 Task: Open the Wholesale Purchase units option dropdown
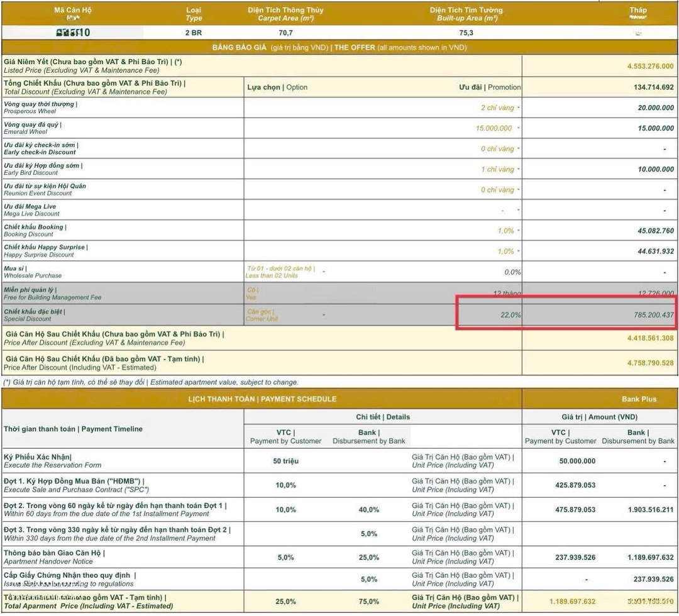click(323, 272)
